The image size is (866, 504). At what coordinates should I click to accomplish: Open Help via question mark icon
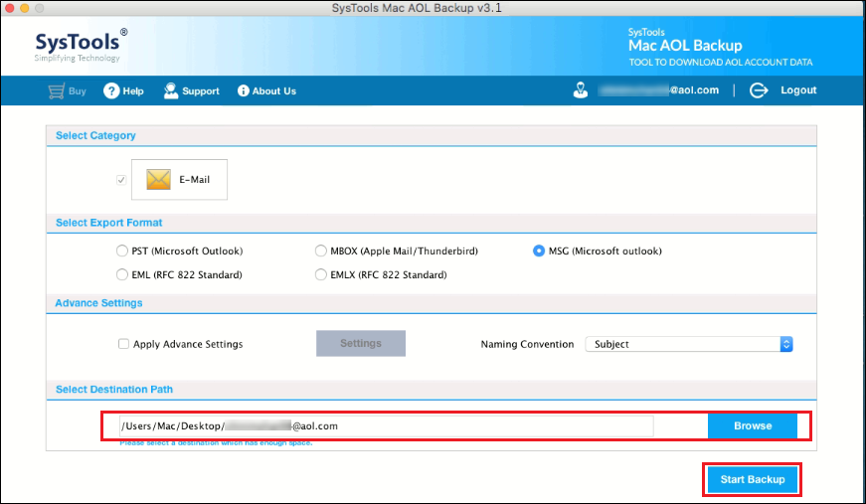[x=111, y=91]
